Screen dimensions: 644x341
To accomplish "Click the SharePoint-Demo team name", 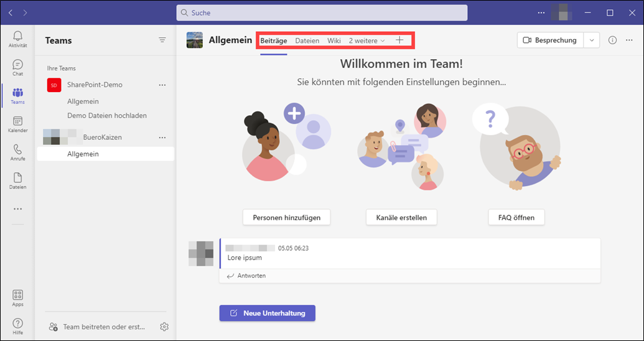I will 95,85.
